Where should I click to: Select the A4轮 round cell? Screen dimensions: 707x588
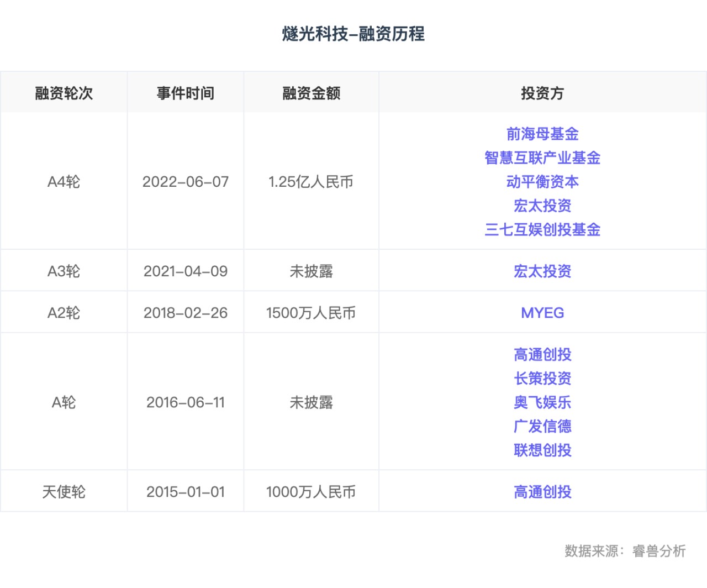64,182
